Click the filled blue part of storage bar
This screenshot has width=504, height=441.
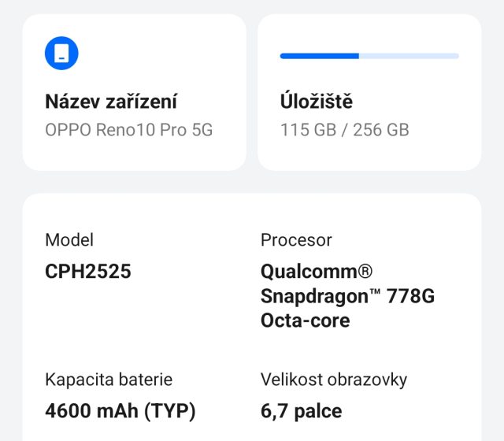coord(319,56)
